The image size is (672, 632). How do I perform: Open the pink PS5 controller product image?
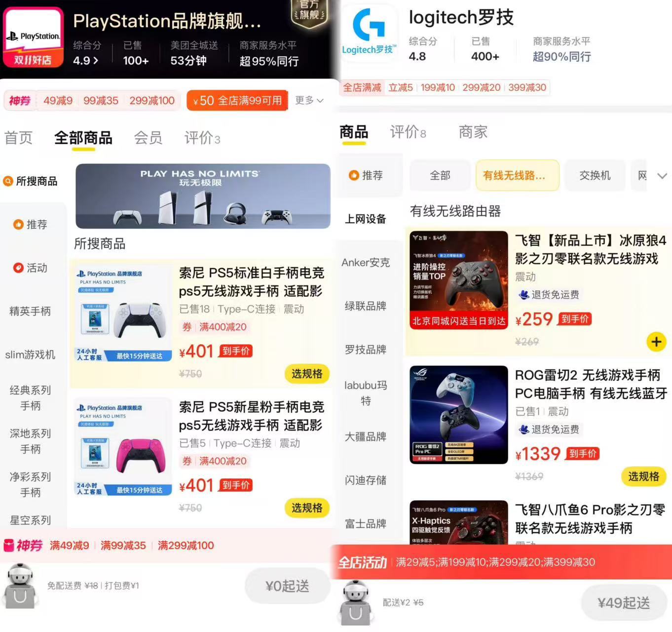tap(123, 447)
